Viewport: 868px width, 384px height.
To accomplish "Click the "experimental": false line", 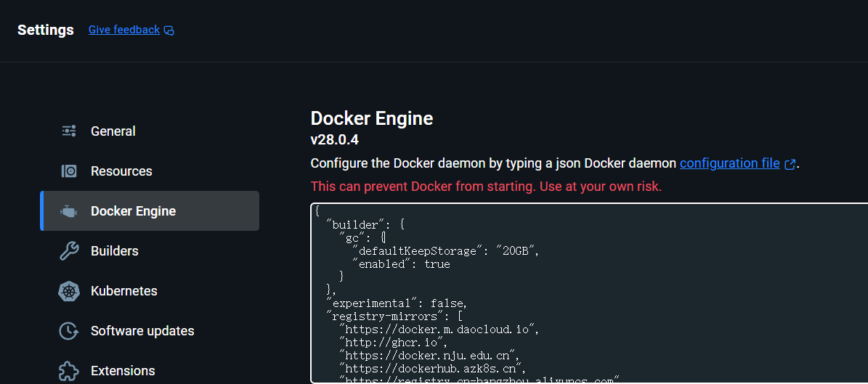I will click(x=397, y=303).
